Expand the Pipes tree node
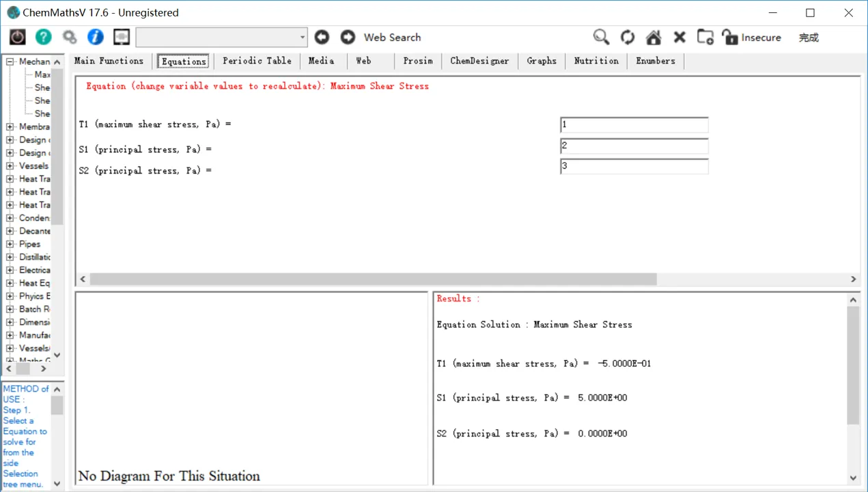 [x=10, y=244]
